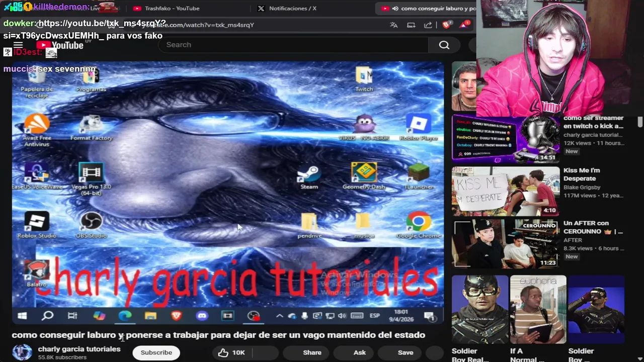644x362 pixels.
Task: Click the Microsoft Edge taskbar icon
Action: 125,316
